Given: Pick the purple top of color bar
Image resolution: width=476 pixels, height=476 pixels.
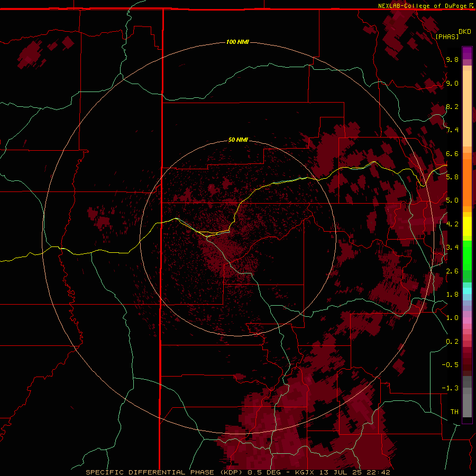Looking at the screenshot, I should click(x=467, y=53).
